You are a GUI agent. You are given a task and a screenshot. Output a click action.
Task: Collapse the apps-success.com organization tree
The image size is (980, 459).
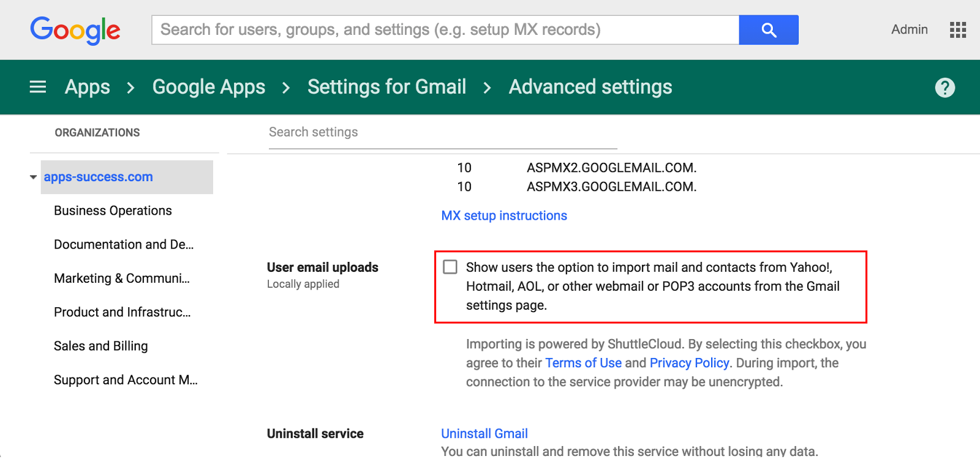(x=33, y=177)
